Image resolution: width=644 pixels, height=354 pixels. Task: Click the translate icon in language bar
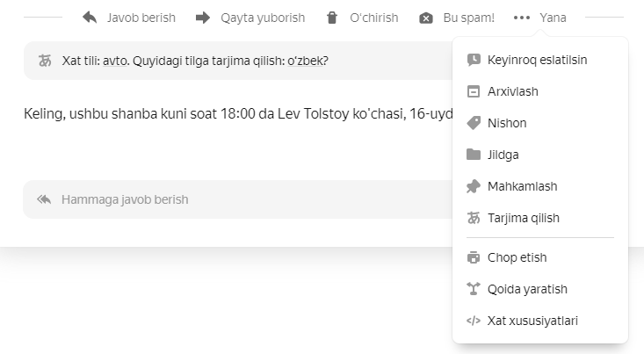pyautogui.click(x=45, y=61)
